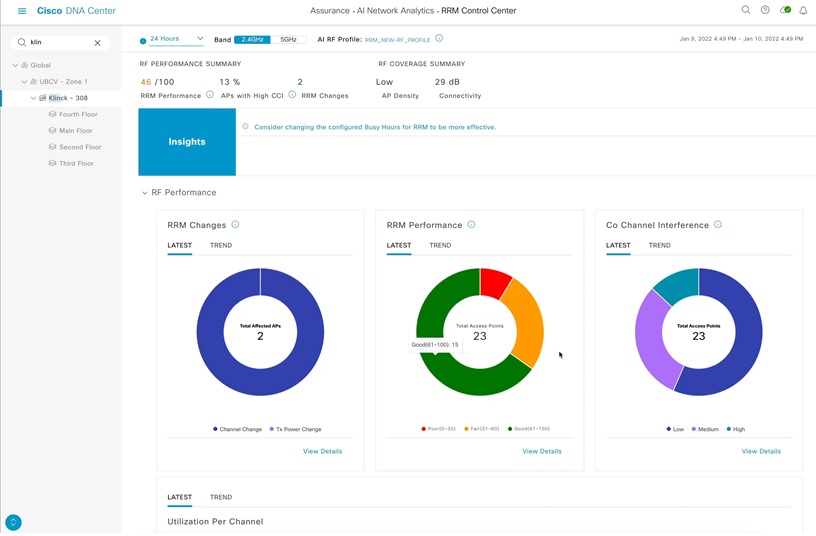Open the hamburger navigation menu
Viewport: 816px width, 536px height.
22,11
